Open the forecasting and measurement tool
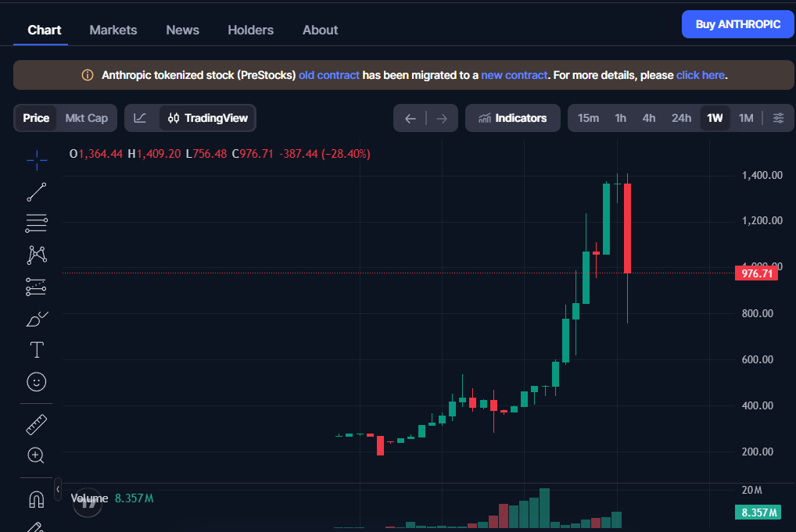The image size is (796, 532). click(37, 287)
